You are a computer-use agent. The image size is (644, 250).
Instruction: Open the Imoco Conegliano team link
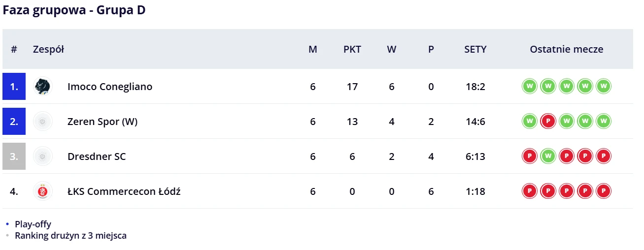point(110,87)
